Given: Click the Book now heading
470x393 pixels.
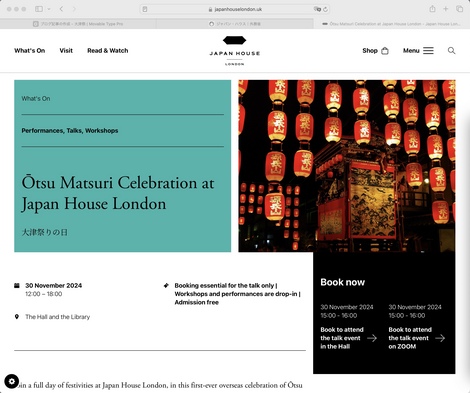Looking at the screenshot, I should point(343,282).
